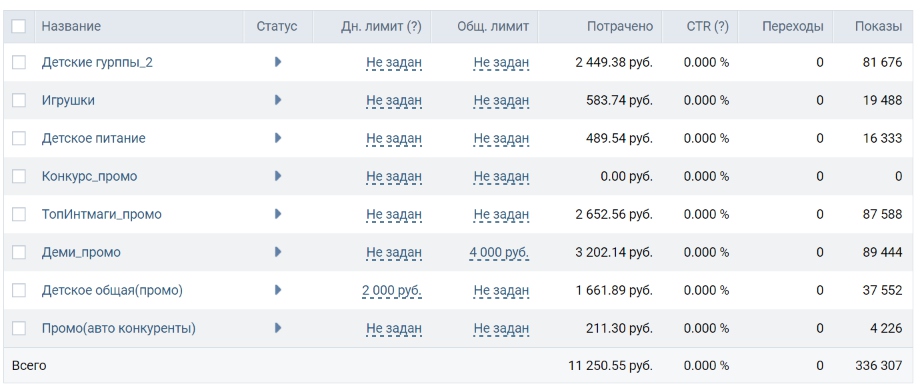This screenshot has height=390, width=920.
Task: Click the Дн. лимит (?) column header
Action: click(x=381, y=26)
